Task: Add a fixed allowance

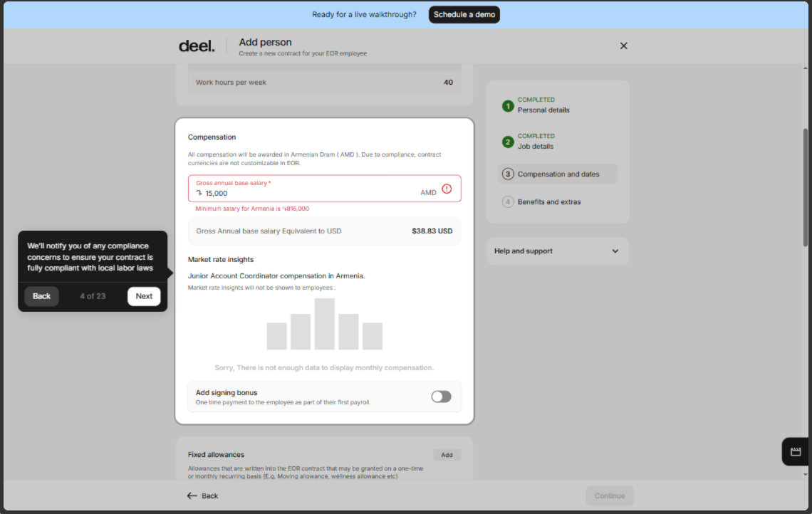Action: (x=447, y=455)
